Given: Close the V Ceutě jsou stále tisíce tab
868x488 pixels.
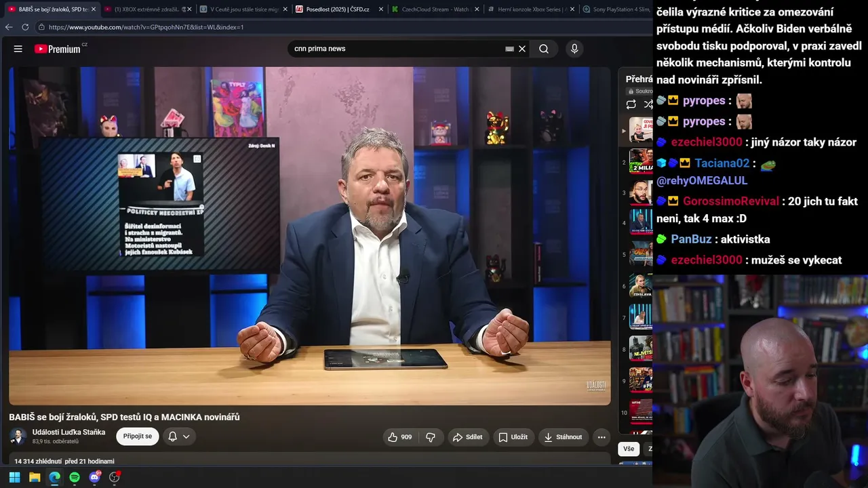Looking at the screenshot, I should (x=285, y=9).
